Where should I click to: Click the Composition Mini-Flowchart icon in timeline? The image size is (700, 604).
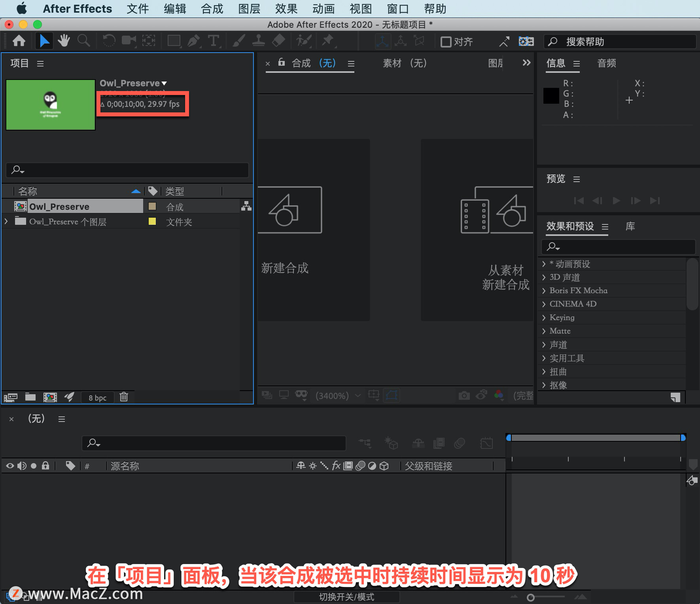[x=365, y=443]
